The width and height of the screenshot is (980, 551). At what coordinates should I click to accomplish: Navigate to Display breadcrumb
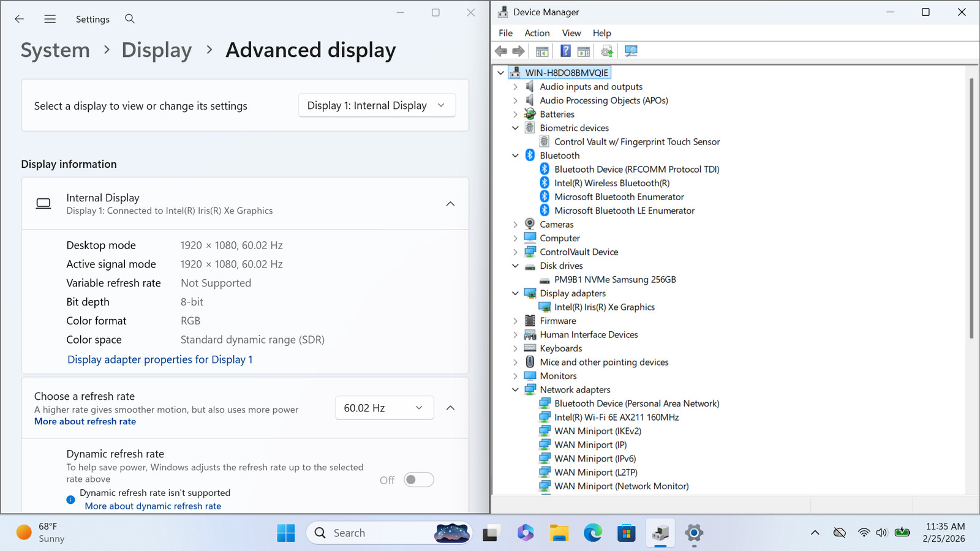click(157, 50)
